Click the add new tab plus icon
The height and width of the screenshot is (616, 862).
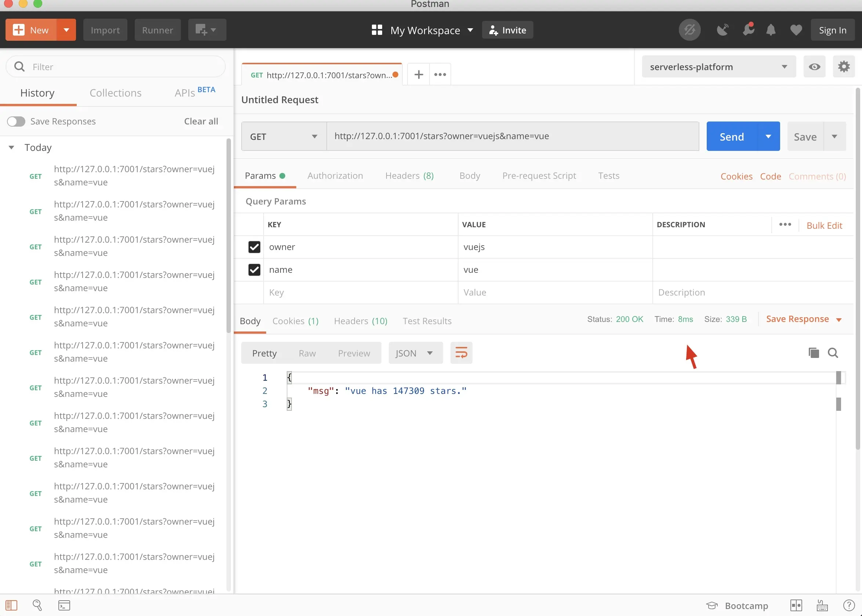pyautogui.click(x=418, y=75)
